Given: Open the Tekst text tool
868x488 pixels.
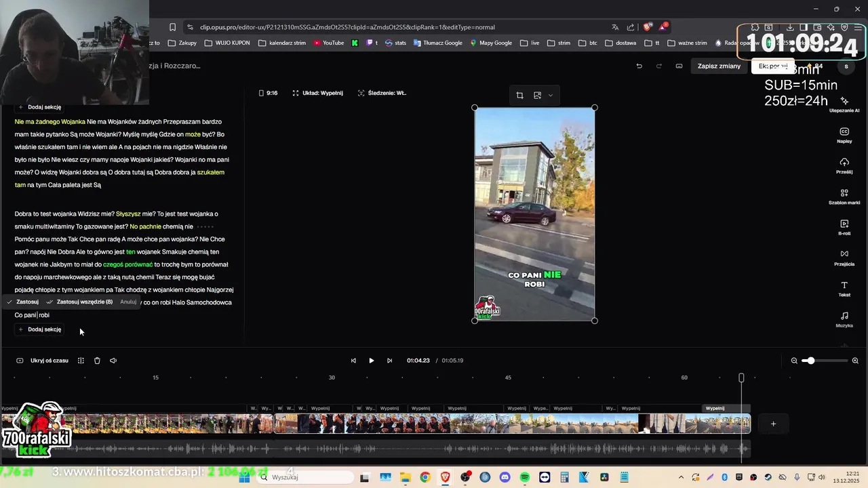Looking at the screenshot, I should coord(844,289).
